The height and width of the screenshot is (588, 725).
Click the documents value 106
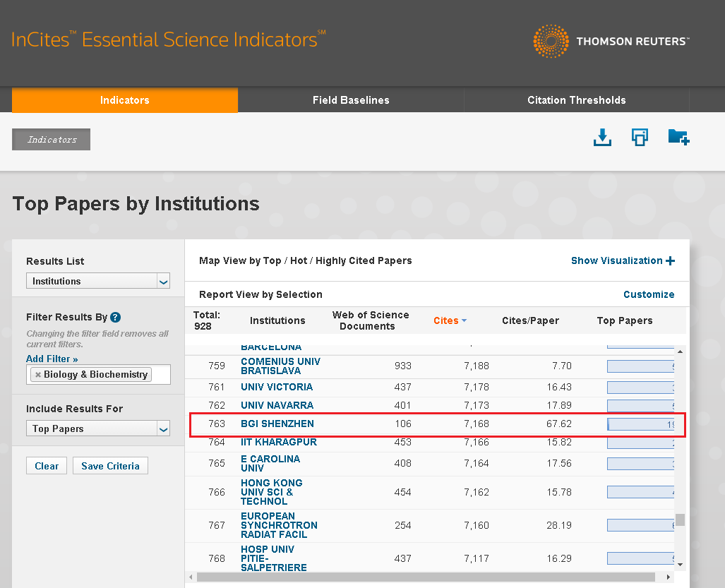pyautogui.click(x=402, y=424)
